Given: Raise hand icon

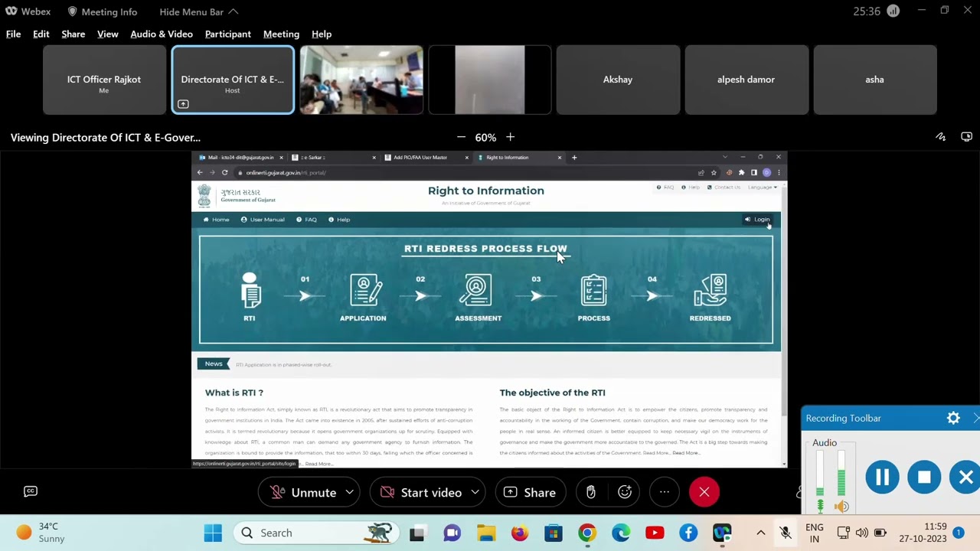Looking at the screenshot, I should tap(590, 492).
